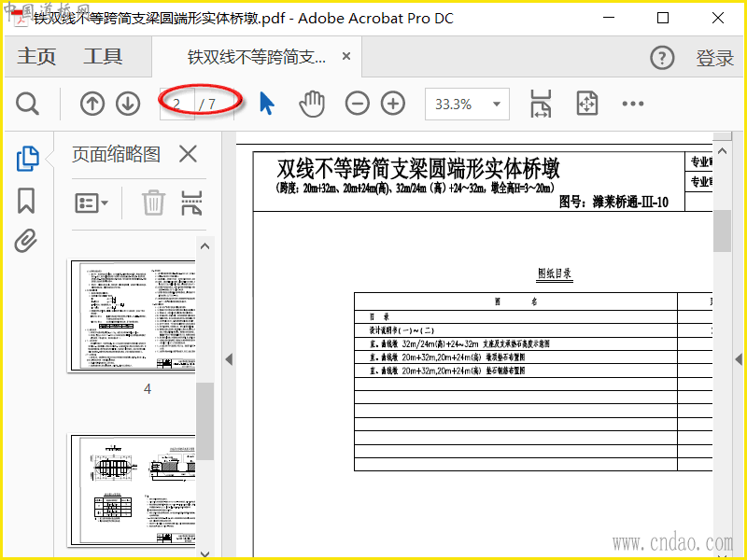Open the attachments paperclip panel
Screen dimensions: 747x560
tap(26, 241)
